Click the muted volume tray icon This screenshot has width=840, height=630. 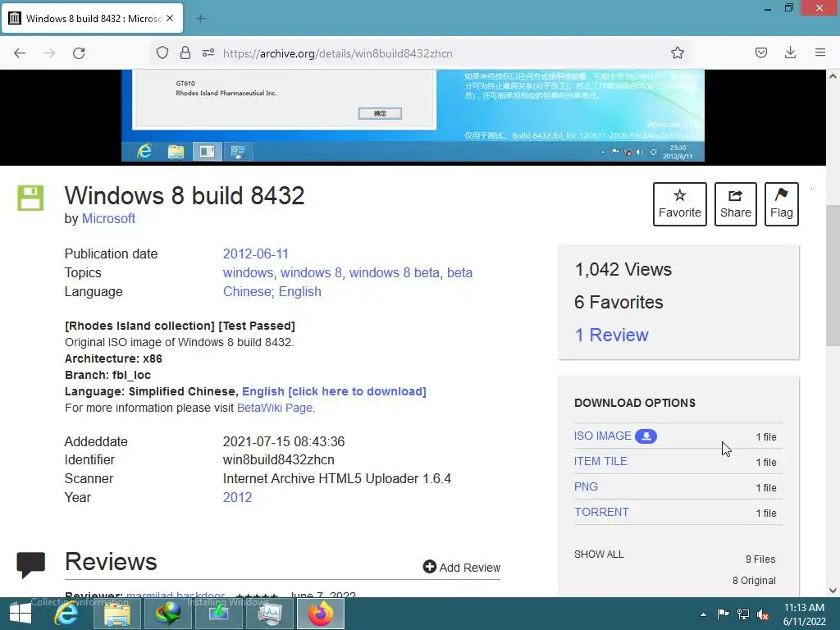click(x=763, y=614)
